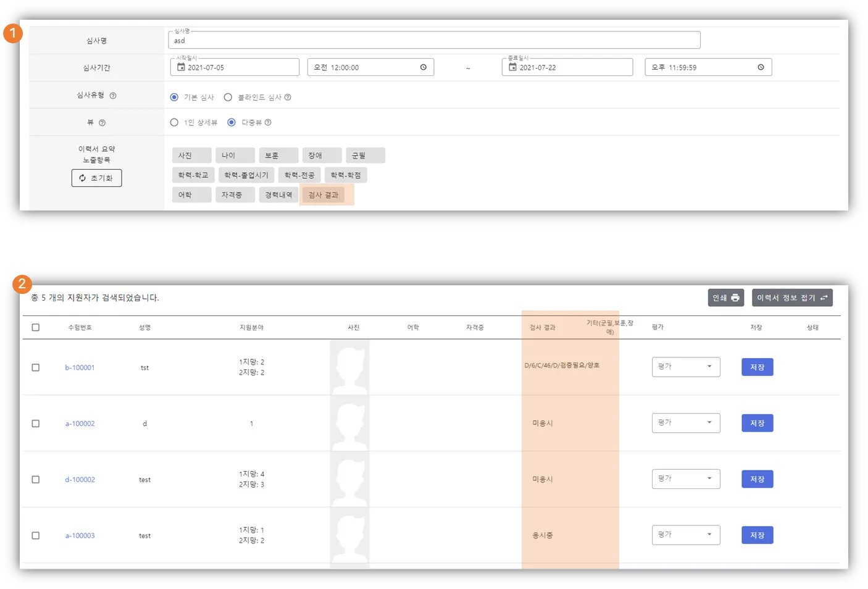
Task: Save the evaluation for a-100002
Action: 757,423
